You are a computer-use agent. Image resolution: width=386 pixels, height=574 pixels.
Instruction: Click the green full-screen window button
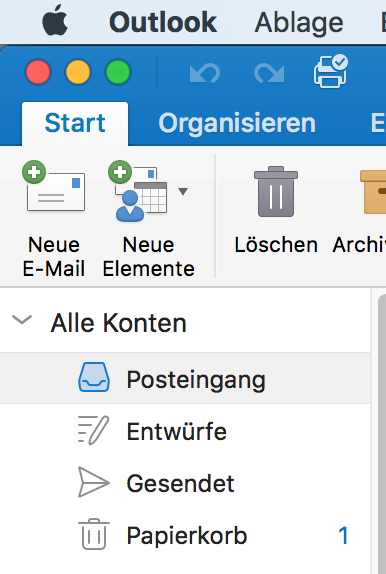pos(118,72)
